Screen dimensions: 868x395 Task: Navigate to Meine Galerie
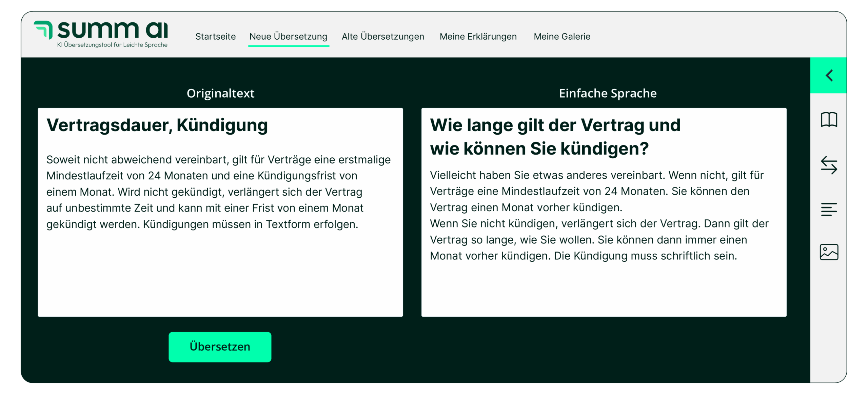(562, 37)
